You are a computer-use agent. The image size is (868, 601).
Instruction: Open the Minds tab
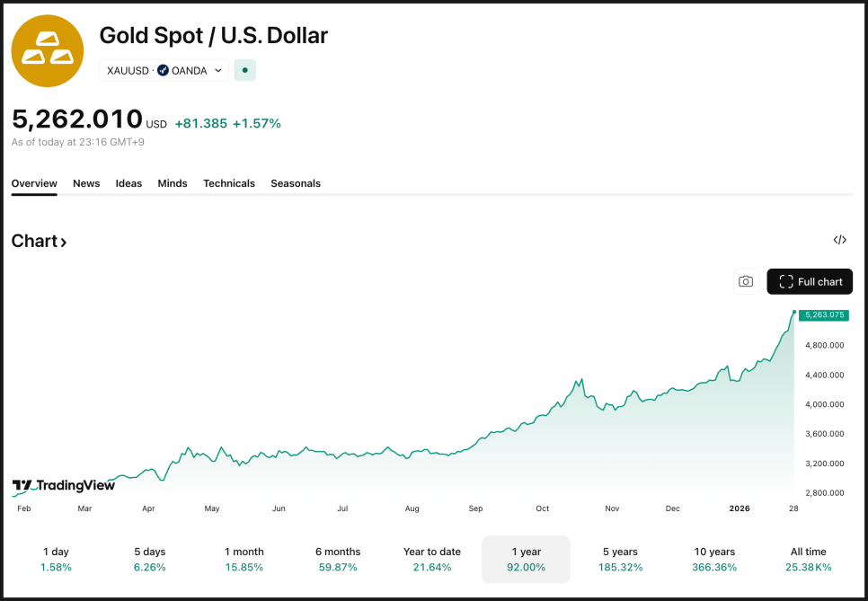tap(173, 183)
